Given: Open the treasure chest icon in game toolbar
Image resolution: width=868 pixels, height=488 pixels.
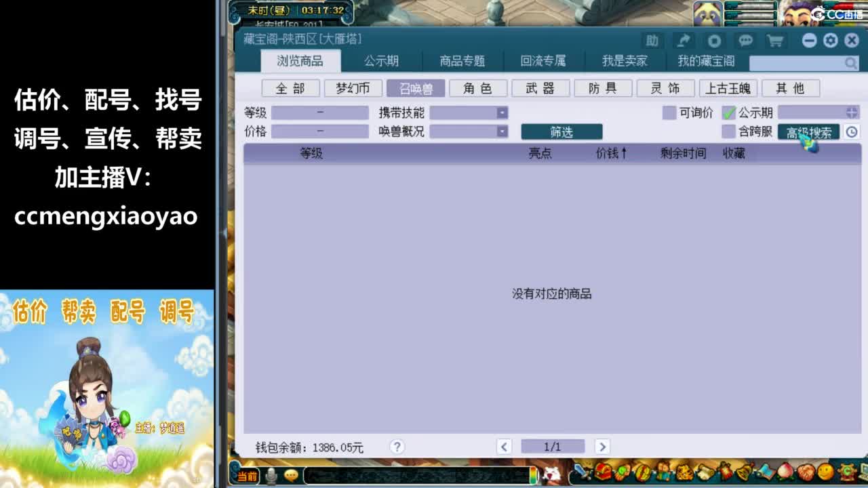Looking at the screenshot, I should pos(604,472).
